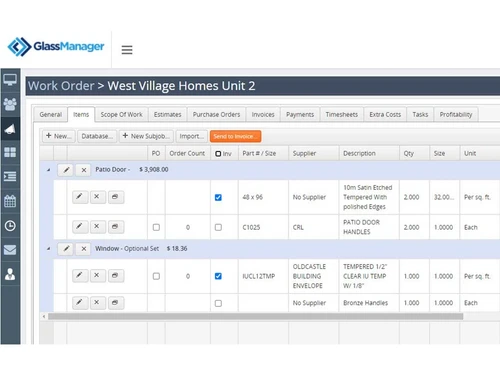The width and height of the screenshot is (500, 375).
Task: Open the calendar sidebar icon
Action: tap(10, 201)
